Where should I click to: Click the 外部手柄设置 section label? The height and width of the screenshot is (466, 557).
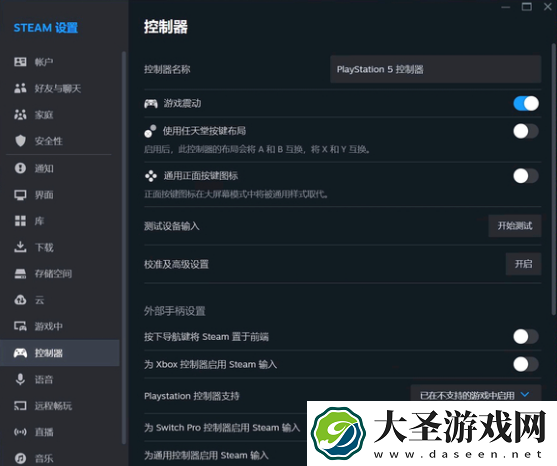[174, 311]
